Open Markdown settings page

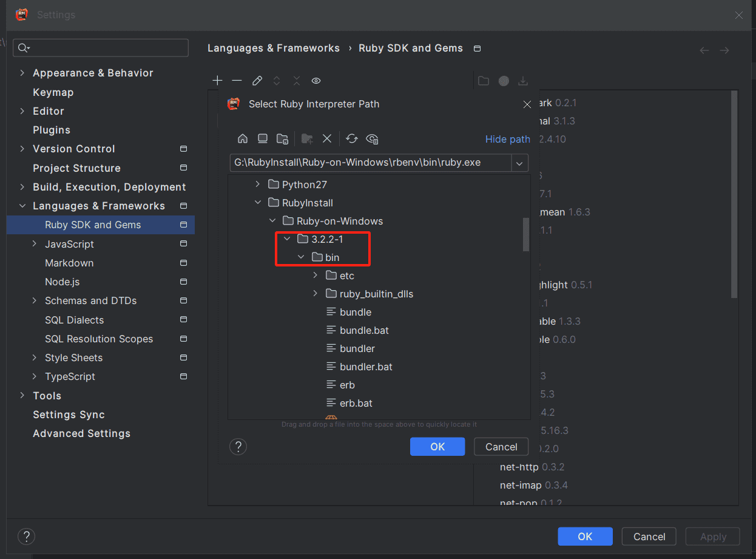tap(69, 263)
